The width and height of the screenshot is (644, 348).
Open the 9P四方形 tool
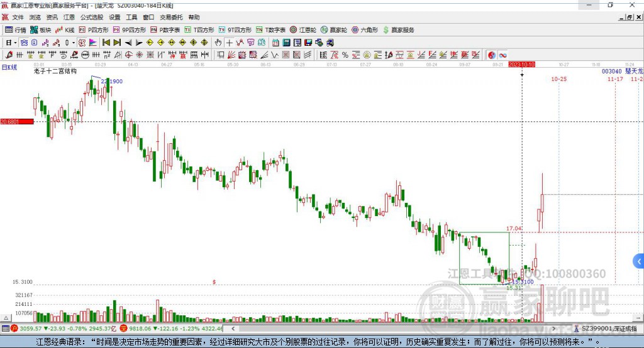click(129, 30)
